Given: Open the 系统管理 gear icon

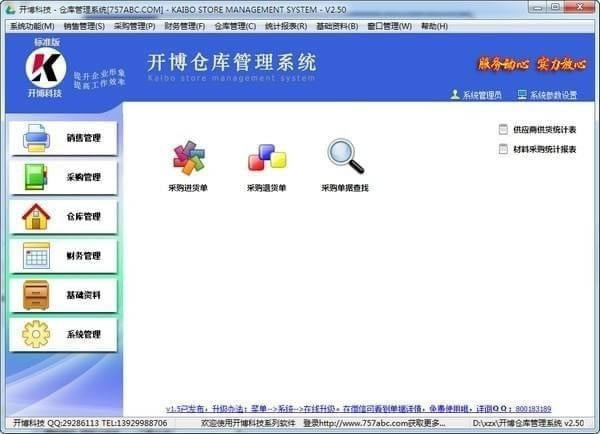Looking at the screenshot, I should (36, 334).
